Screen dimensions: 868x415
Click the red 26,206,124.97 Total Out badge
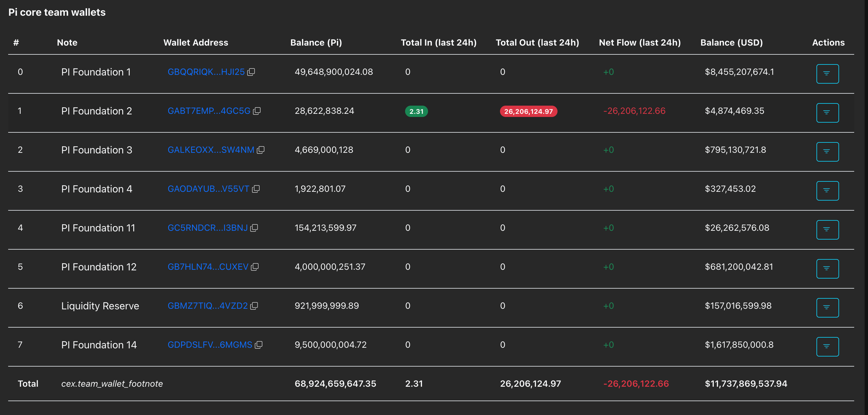pyautogui.click(x=528, y=111)
